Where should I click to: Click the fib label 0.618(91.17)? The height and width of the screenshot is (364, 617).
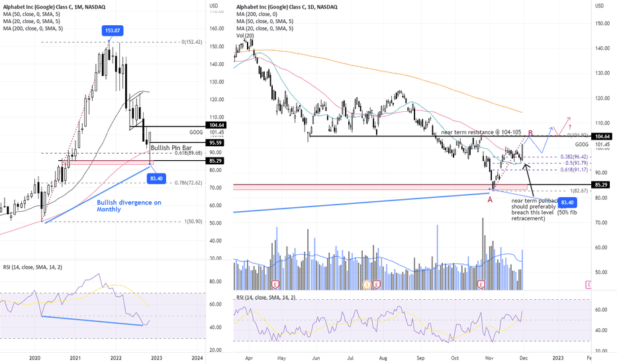(x=574, y=169)
